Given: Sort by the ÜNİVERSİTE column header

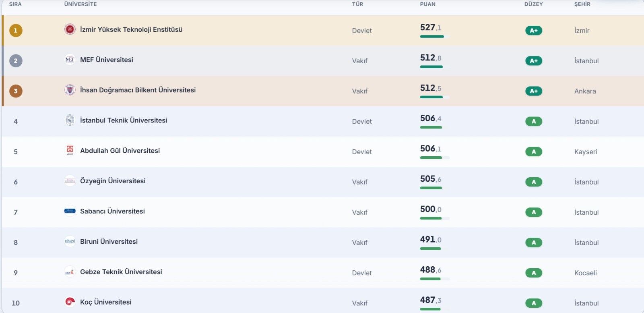Looking at the screenshot, I should 80,4.
